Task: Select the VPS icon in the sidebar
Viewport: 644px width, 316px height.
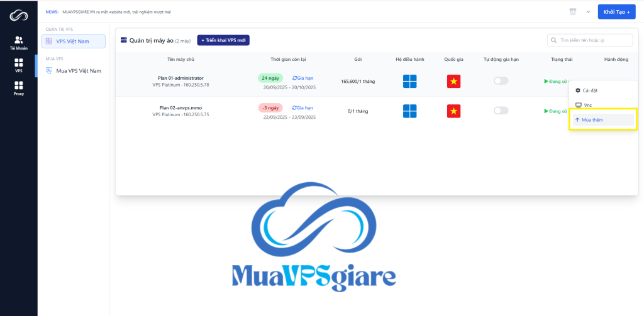Action: click(x=19, y=65)
